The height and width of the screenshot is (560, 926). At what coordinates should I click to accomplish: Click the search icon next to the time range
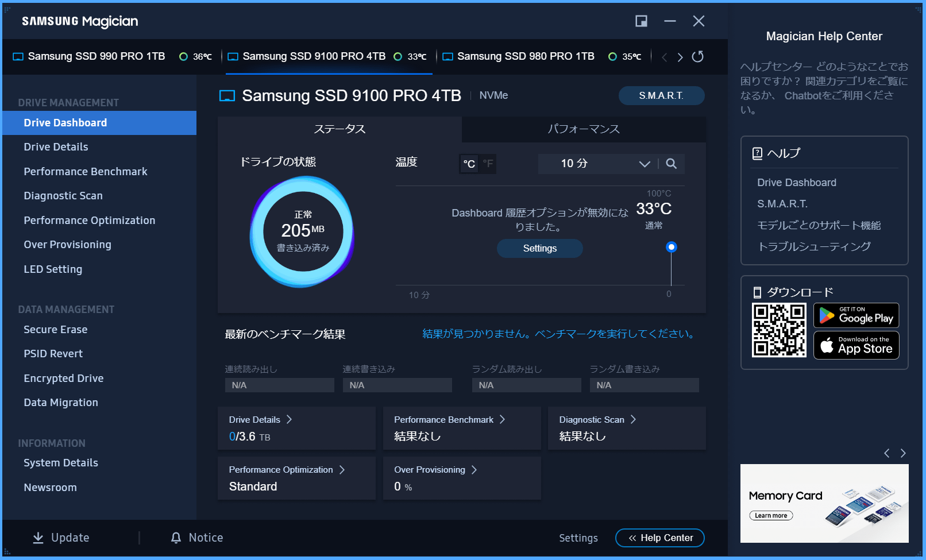pos(671,164)
